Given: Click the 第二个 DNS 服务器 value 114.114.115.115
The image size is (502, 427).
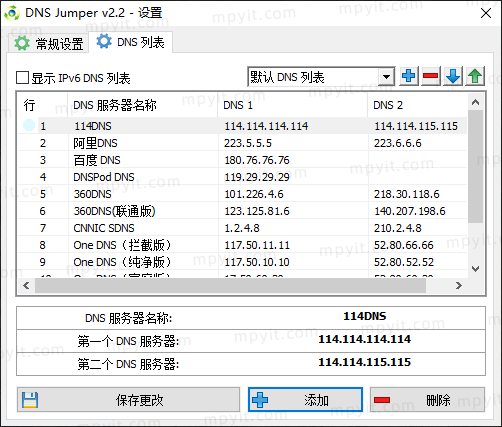Looking at the screenshot, I should (365, 362).
